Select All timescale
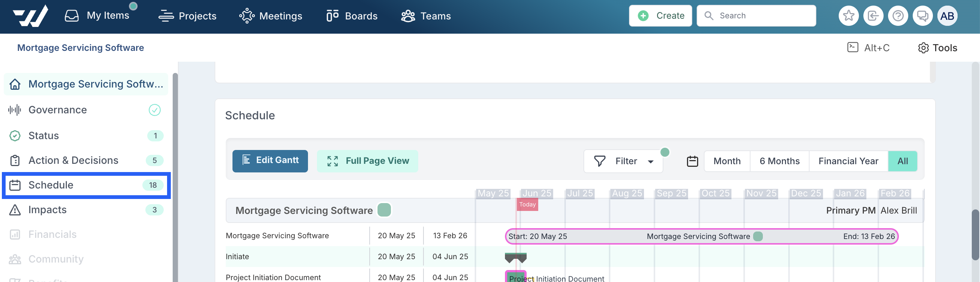980x282 pixels. 902,161
